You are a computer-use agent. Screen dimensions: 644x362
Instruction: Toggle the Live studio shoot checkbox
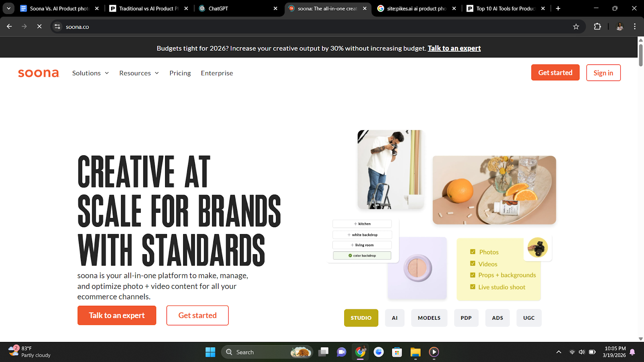click(473, 287)
